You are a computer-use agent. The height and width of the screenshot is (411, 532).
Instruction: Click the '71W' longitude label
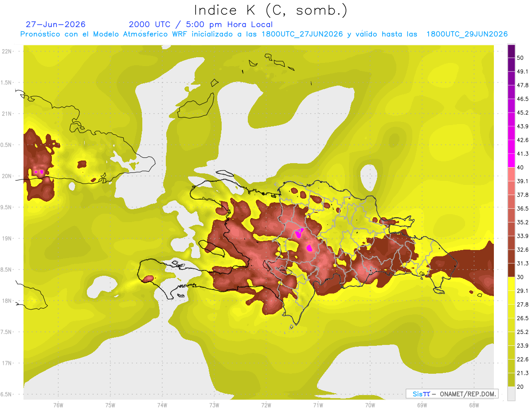pyautogui.click(x=318, y=405)
